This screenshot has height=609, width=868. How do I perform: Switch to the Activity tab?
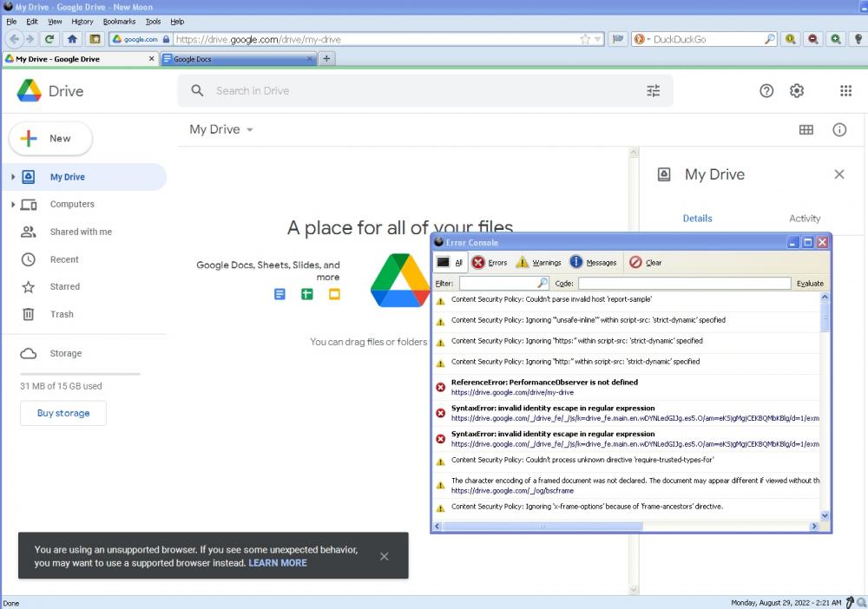[x=805, y=219]
